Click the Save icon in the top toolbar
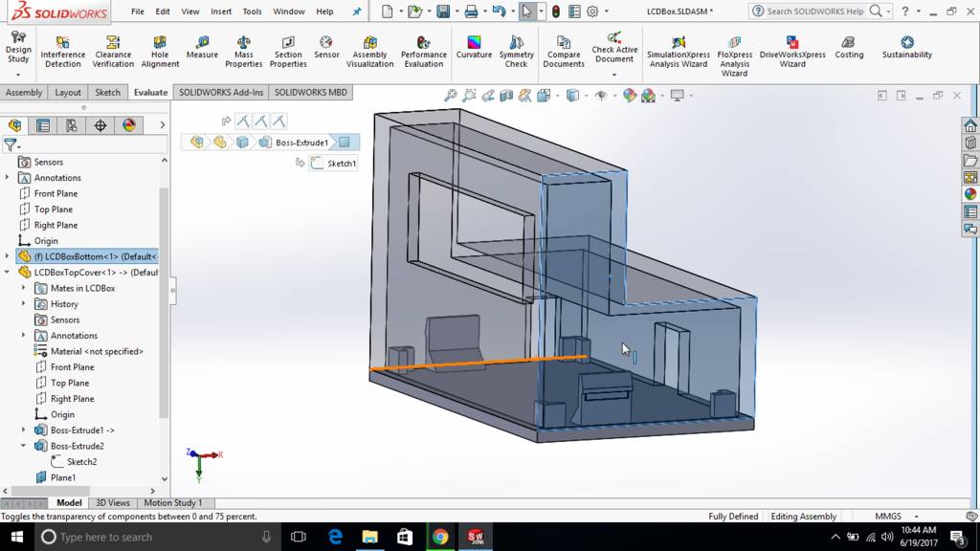980x551 pixels. [443, 11]
